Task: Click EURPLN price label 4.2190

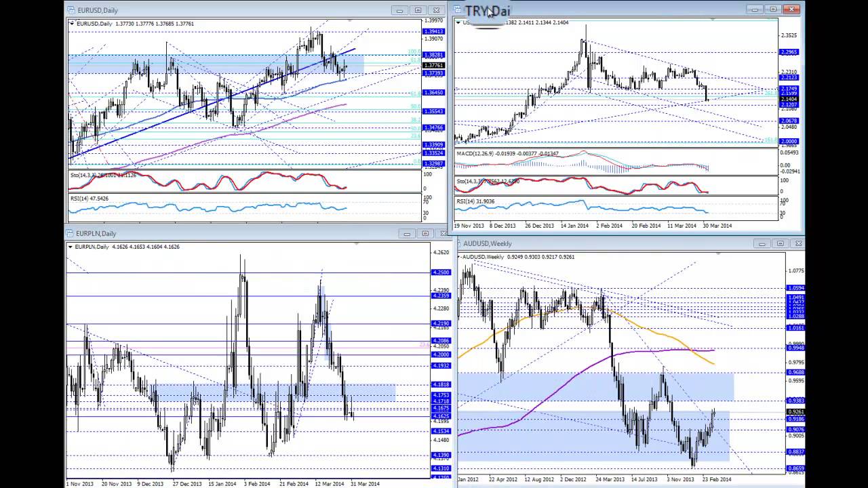Action: click(441, 323)
